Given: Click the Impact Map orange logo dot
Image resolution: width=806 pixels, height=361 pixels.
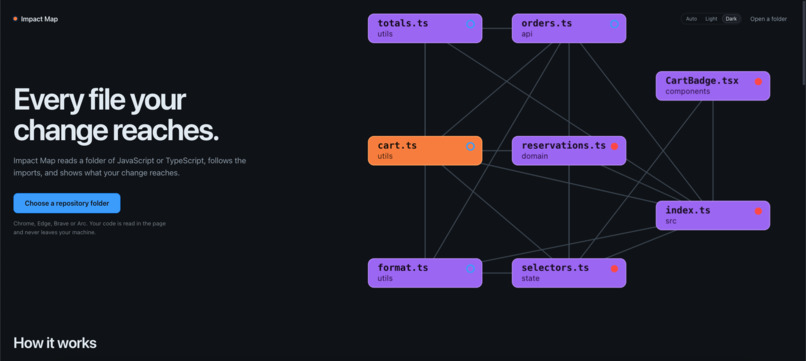Looking at the screenshot, I should point(15,19).
